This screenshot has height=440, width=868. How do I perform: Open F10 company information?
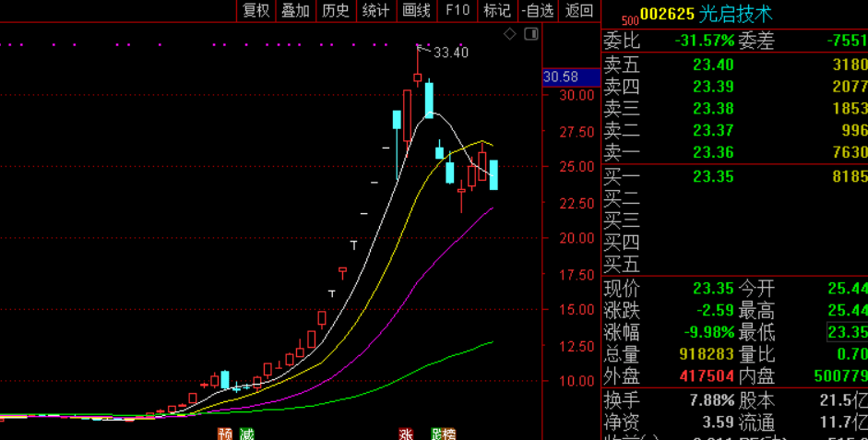click(x=458, y=11)
